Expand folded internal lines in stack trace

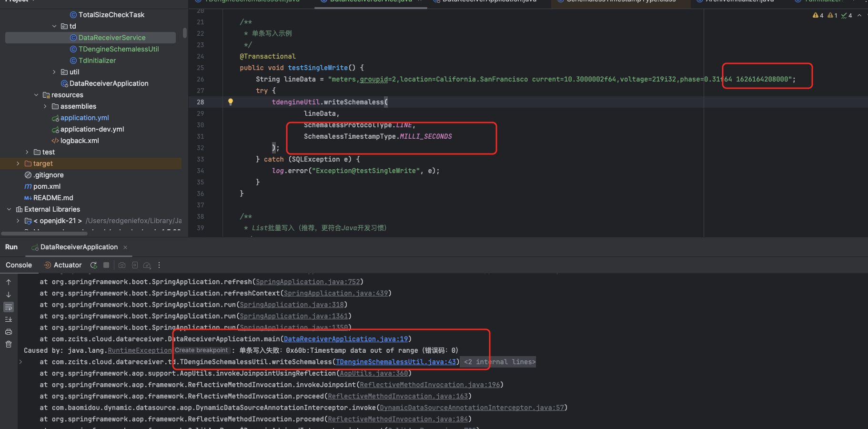point(499,362)
